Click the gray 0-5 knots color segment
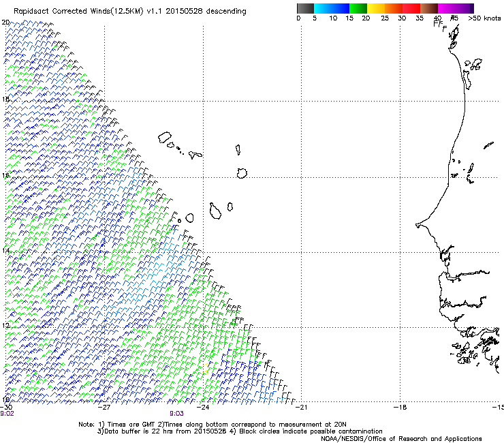 click(x=305, y=8)
